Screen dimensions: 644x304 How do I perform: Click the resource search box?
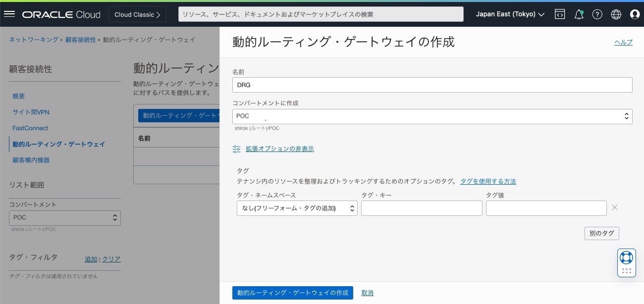pyautogui.click(x=321, y=14)
